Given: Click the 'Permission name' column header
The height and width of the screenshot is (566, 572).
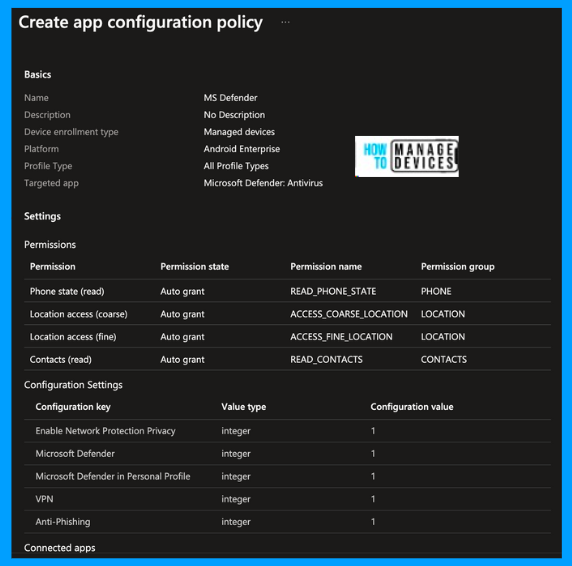Looking at the screenshot, I should [x=326, y=267].
